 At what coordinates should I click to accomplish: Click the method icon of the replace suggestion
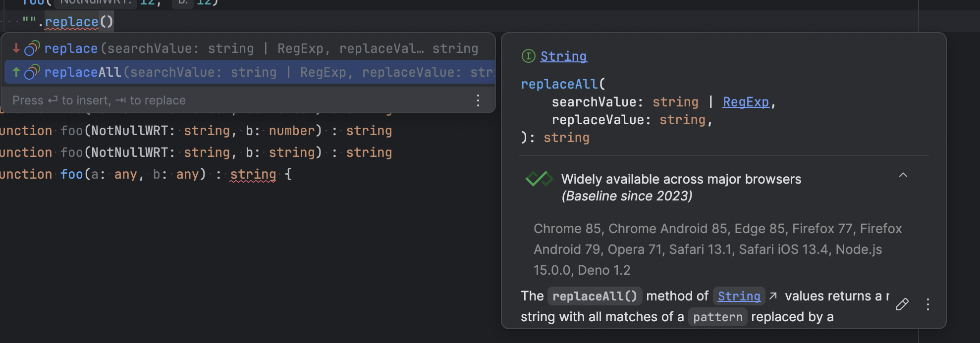point(32,49)
